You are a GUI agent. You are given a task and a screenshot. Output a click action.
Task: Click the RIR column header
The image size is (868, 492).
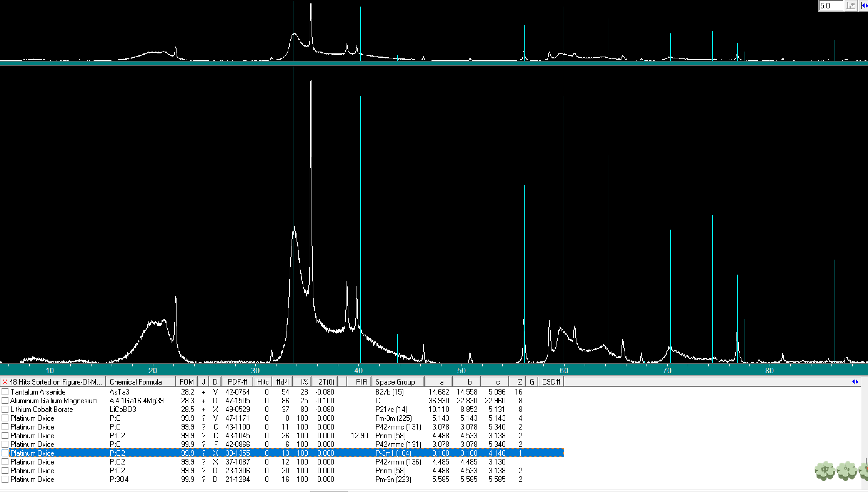361,382
